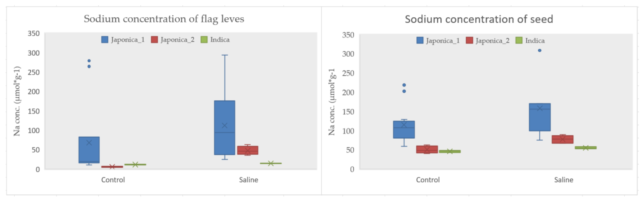This screenshot has height=201, width=644.
Task: Click the blue Japonica_1 legend swatch in flag leaves chart
Action: 105,40
